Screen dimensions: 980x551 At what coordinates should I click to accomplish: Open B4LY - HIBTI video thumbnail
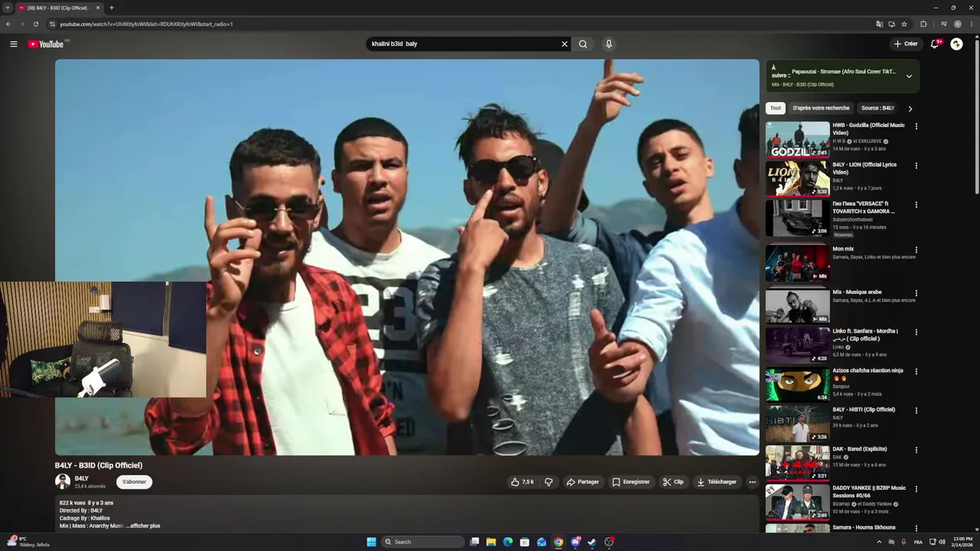click(x=798, y=423)
